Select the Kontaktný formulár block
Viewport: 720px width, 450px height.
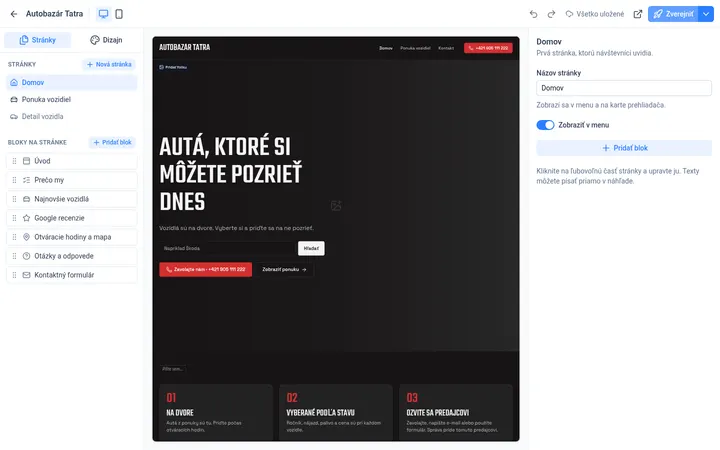tap(72, 275)
